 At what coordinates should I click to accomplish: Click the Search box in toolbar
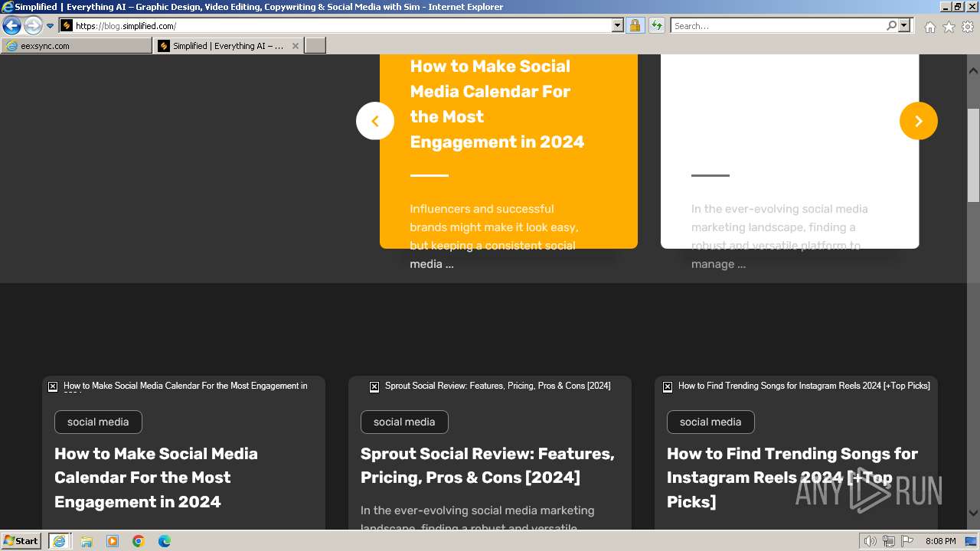pyautogui.click(x=777, y=26)
